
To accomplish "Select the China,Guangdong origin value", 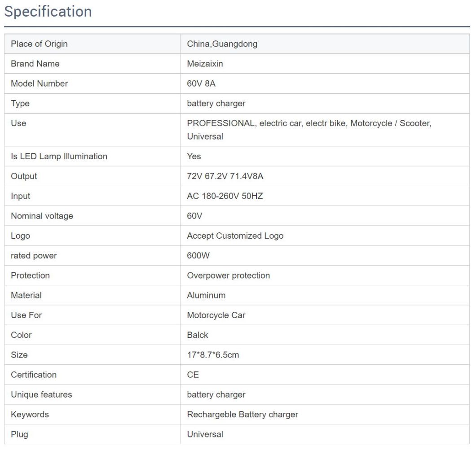I will [x=222, y=44].
